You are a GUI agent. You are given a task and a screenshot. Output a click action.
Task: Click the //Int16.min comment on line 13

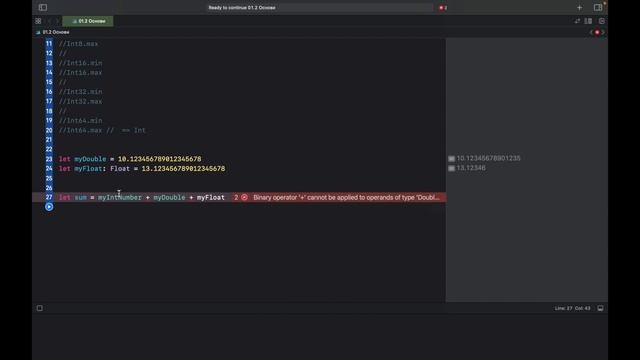click(80, 63)
